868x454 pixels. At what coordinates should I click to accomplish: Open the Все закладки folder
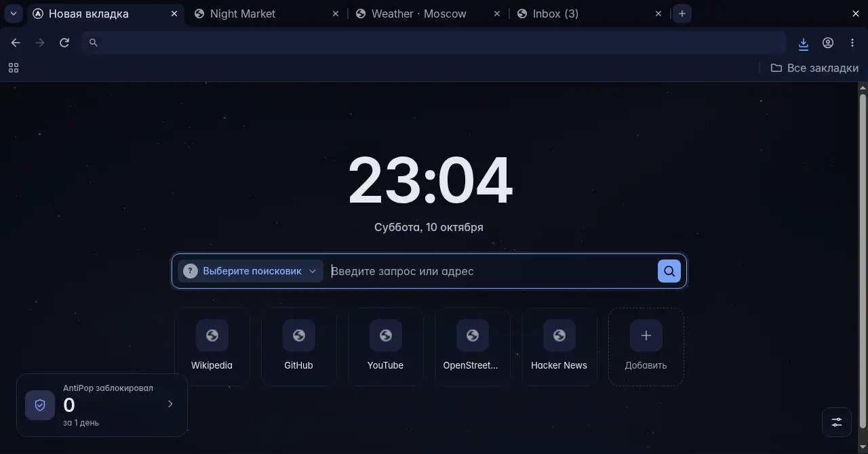point(814,68)
